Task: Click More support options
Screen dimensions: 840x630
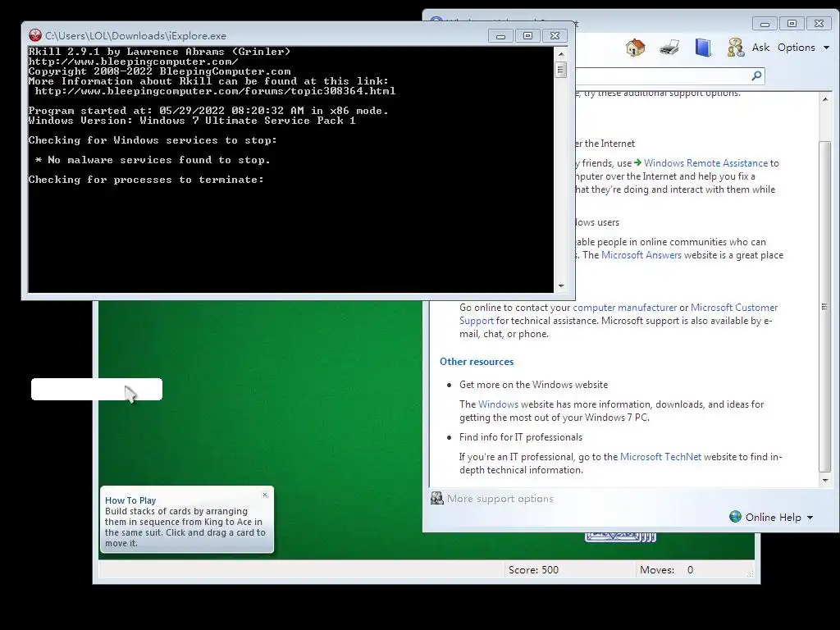Action: pos(500,498)
